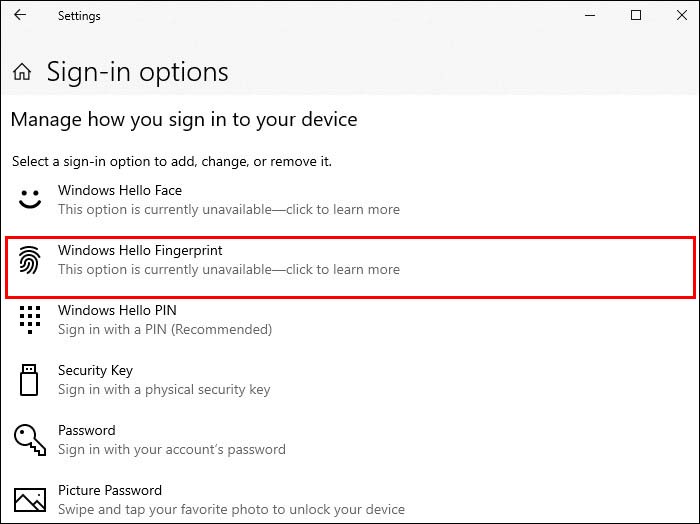Minimize the Settings window
This screenshot has width=700, height=524.
click(x=590, y=16)
